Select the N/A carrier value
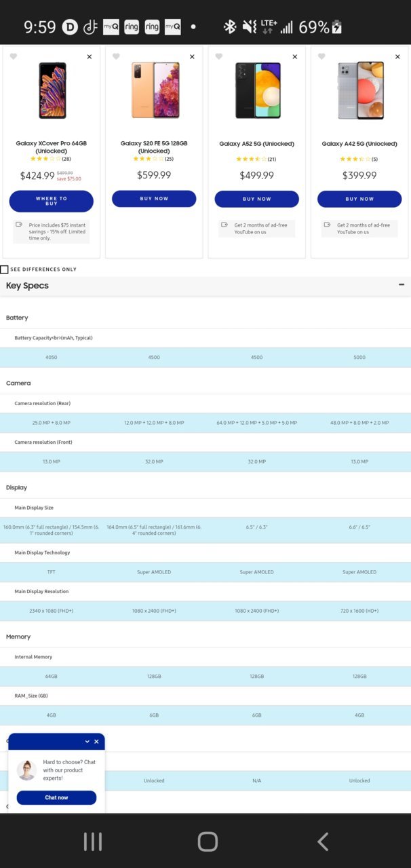Viewport: 411px width, 868px height. coord(257,780)
